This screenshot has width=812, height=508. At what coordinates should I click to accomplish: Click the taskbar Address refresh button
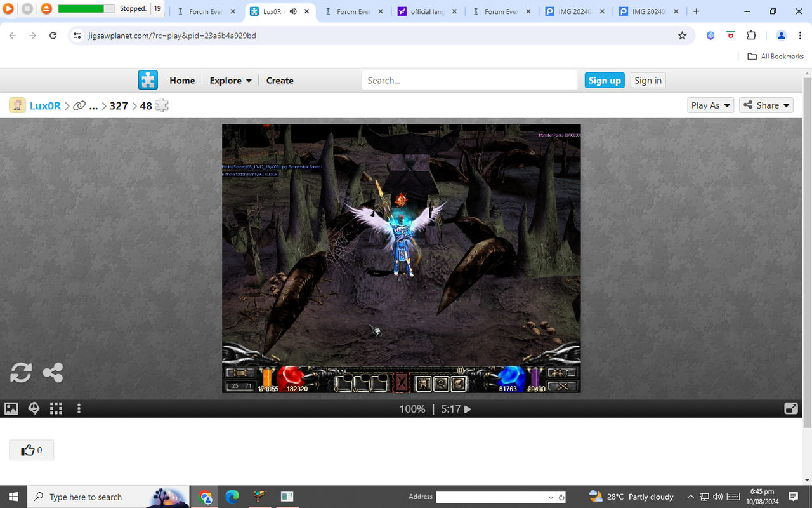tap(562, 497)
